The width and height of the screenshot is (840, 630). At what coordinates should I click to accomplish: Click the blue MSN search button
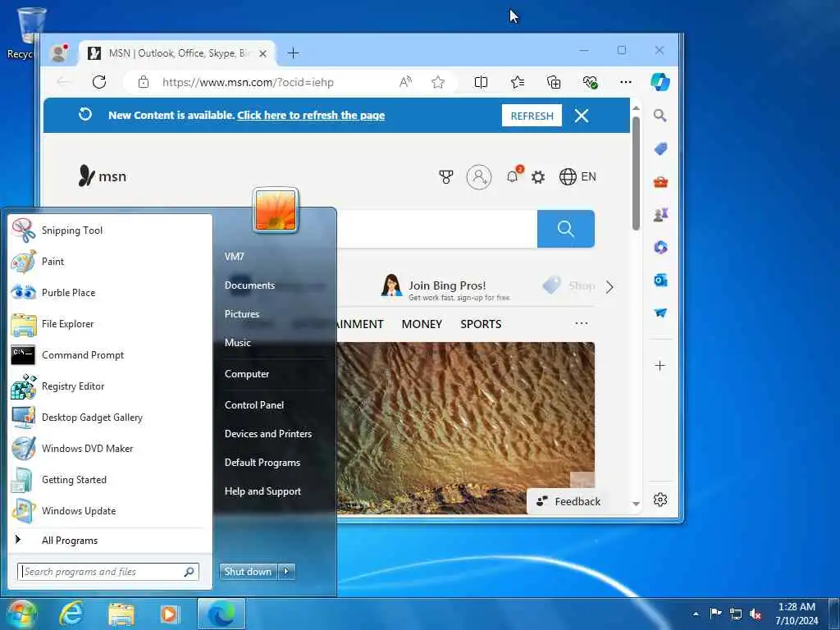[566, 229]
